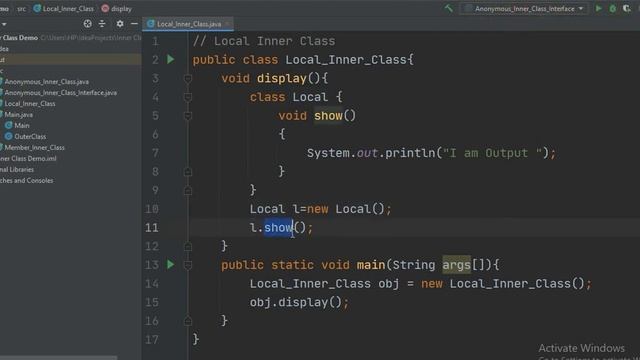Image resolution: width=640 pixels, height=360 pixels.
Task: Click class name Local_Inner_Class on line 2
Action: tap(345, 60)
